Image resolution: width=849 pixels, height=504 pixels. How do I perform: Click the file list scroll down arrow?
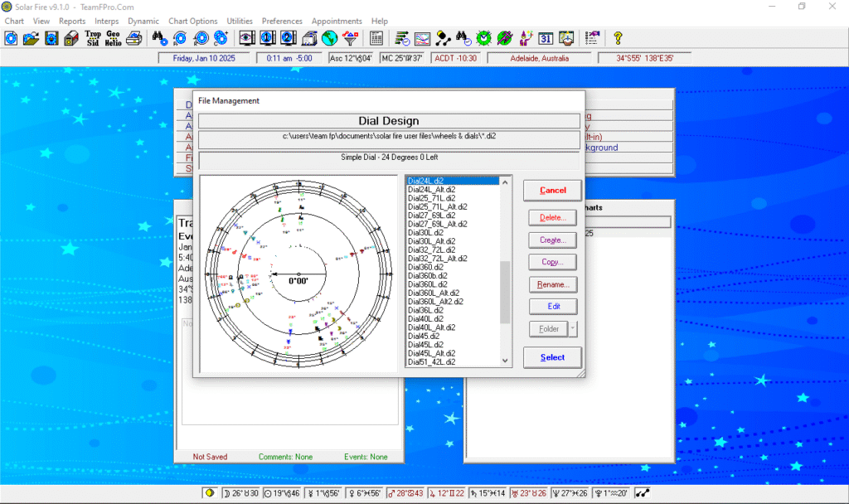[506, 361]
